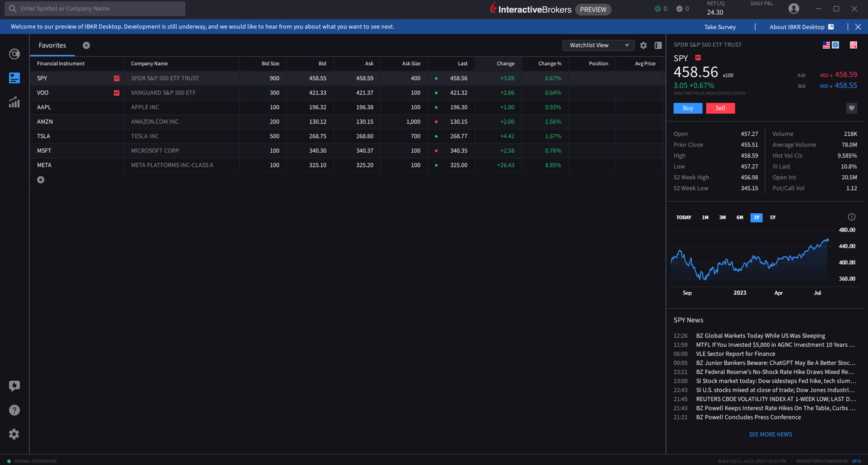This screenshot has width=868, height=465.
Task: Click the user account avatar icon
Action: 794,9
